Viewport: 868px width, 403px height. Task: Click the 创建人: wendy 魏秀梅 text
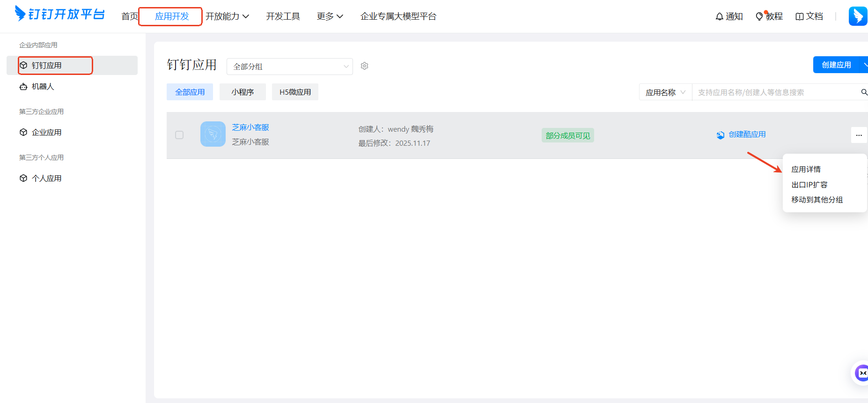coord(396,129)
